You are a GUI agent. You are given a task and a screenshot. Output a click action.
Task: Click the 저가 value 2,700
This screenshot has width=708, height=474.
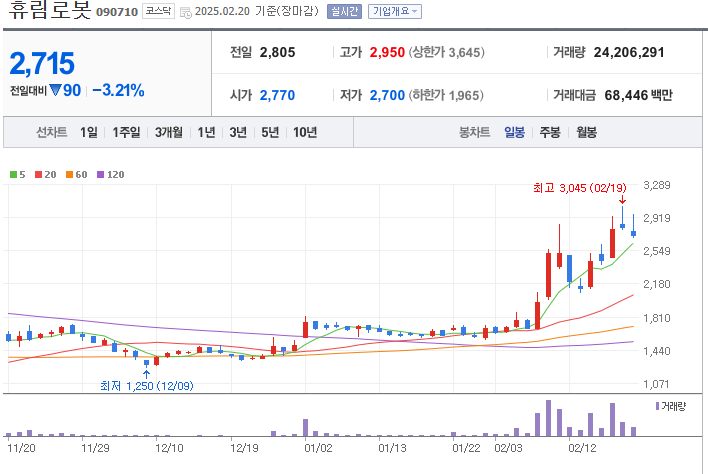tap(387, 95)
